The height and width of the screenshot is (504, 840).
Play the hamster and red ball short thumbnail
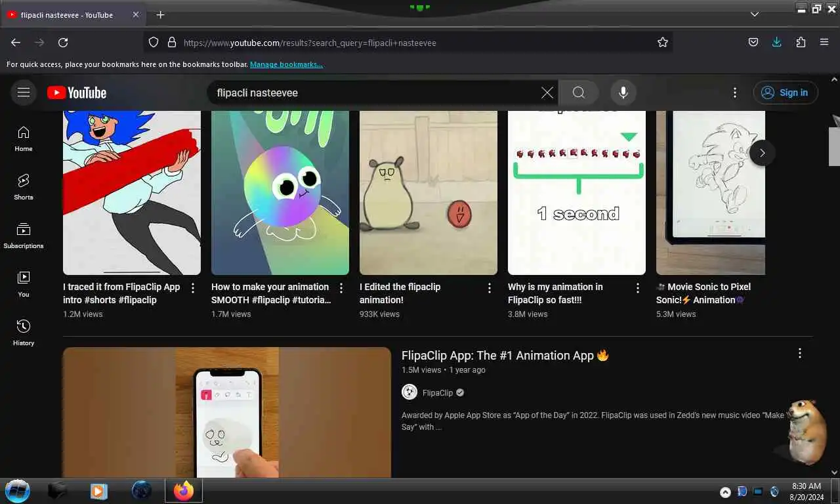tap(429, 193)
